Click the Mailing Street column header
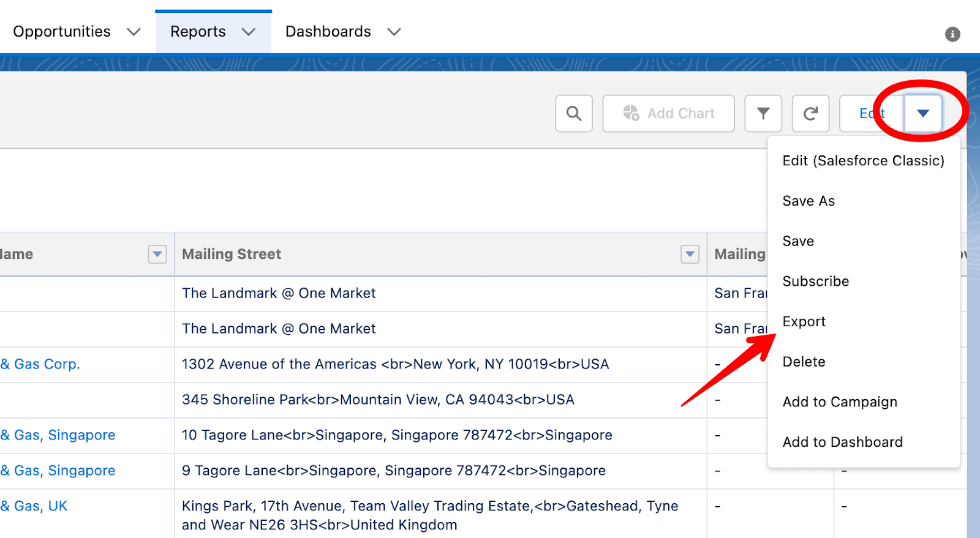 (441, 254)
